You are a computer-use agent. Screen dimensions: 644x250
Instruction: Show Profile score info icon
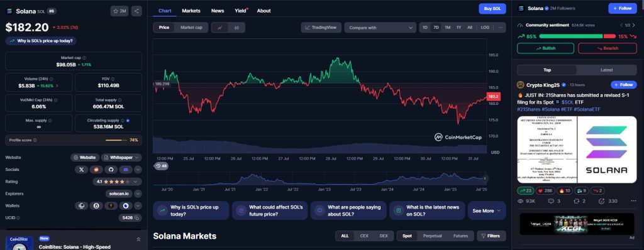[x=35, y=140]
